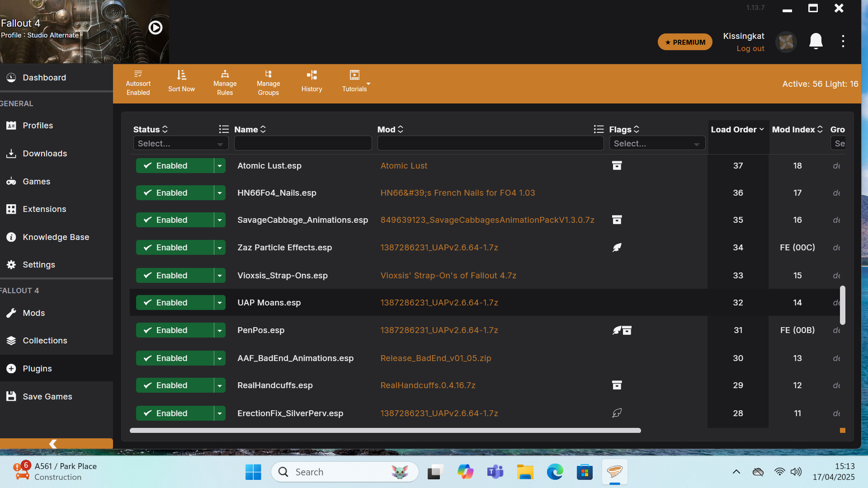Open the three-dot more options menu
This screenshot has height=488, width=868.
pos(843,41)
